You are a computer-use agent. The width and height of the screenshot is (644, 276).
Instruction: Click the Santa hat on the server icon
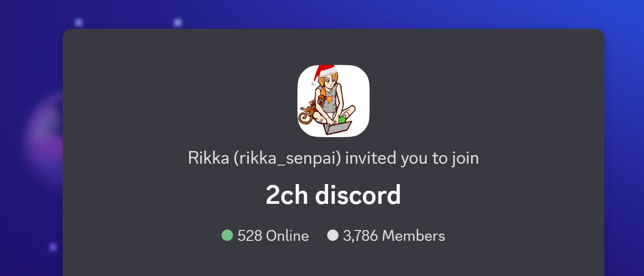[324, 74]
